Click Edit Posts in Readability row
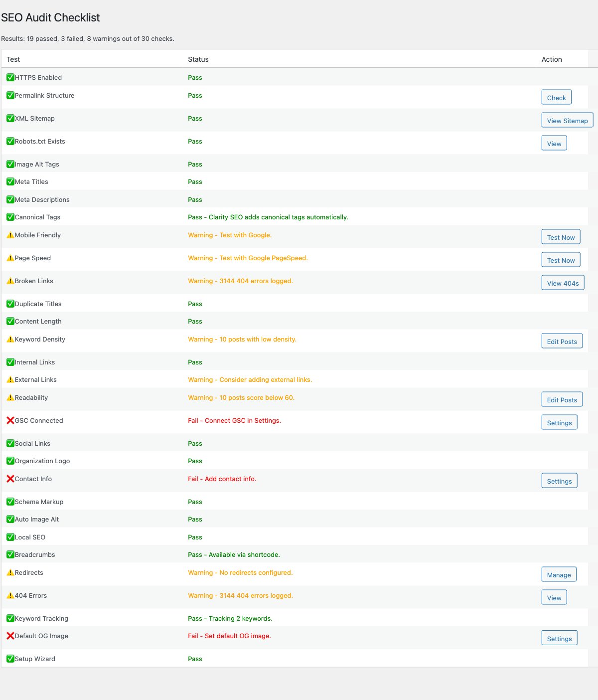This screenshot has width=598, height=700. (562, 399)
